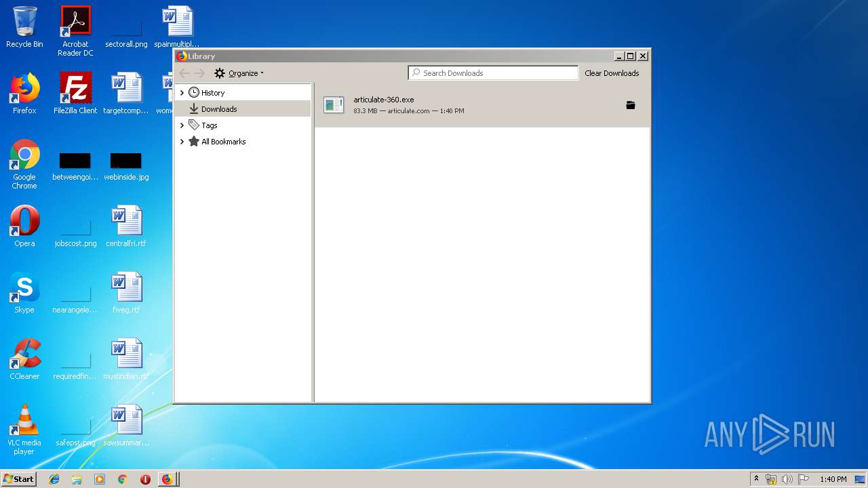Clear Downloads list
Viewport: 868px width, 488px height.
[x=612, y=73]
